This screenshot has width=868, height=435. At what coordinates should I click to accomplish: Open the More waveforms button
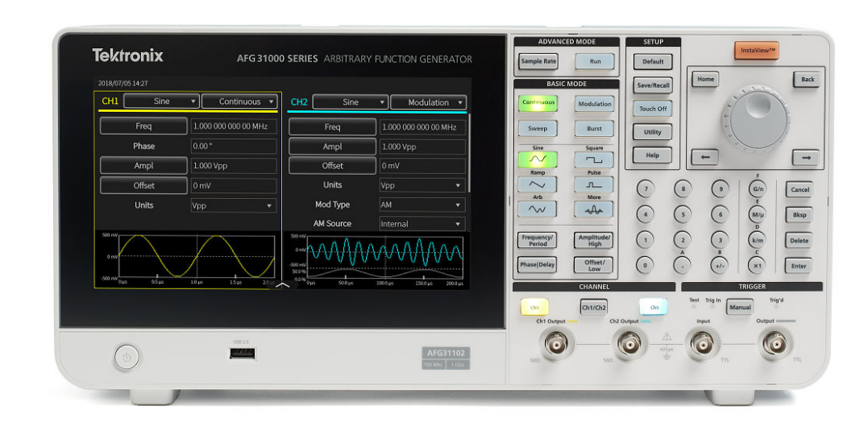tap(594, 209)
